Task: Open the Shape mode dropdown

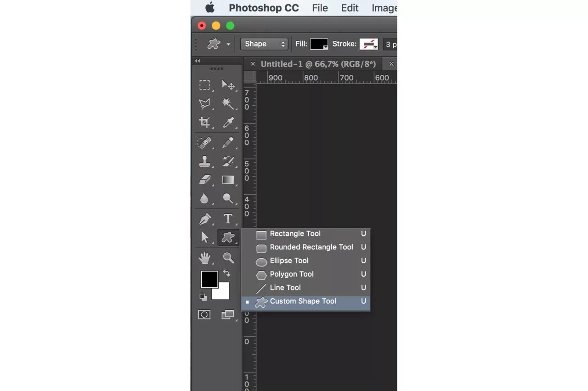Action: point(264,44)
